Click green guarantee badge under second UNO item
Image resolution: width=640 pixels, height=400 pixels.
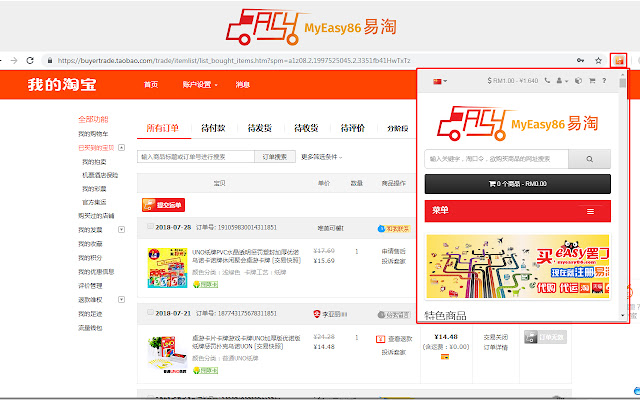pyautogui.click(x=205, y=370)
